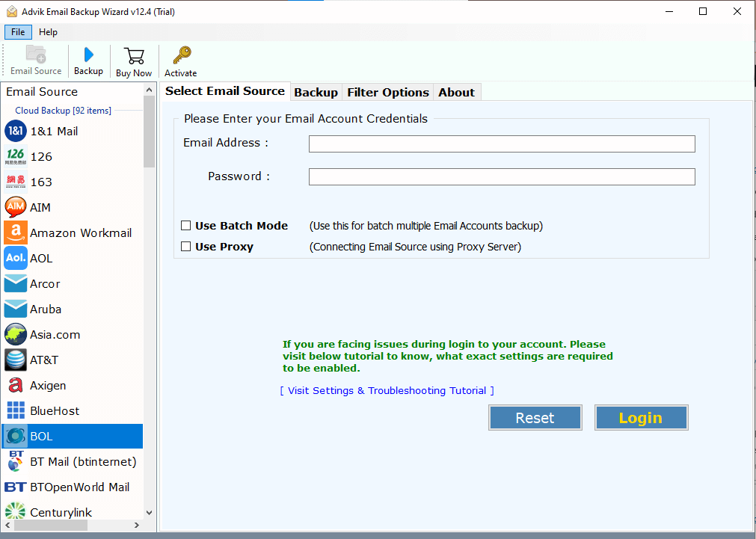Select the Asia.com globe icon

pyautogui.click(x=16, y=335)
